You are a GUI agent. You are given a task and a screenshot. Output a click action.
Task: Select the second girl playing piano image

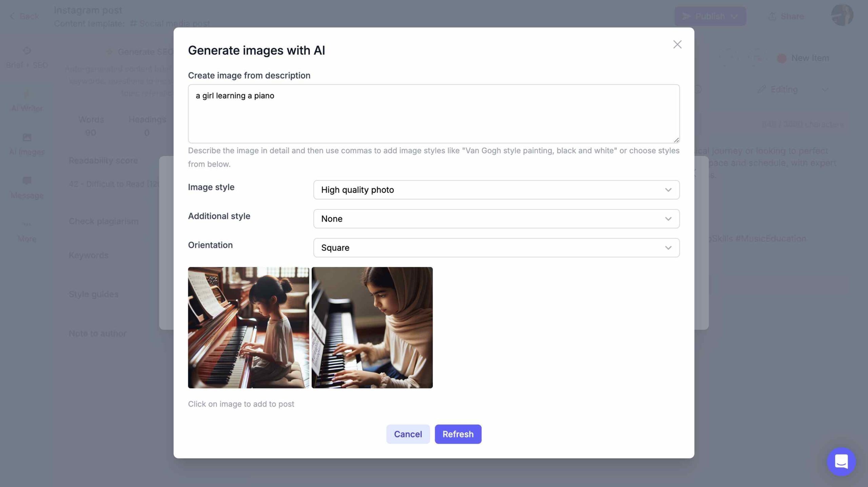tap(371, 327)
